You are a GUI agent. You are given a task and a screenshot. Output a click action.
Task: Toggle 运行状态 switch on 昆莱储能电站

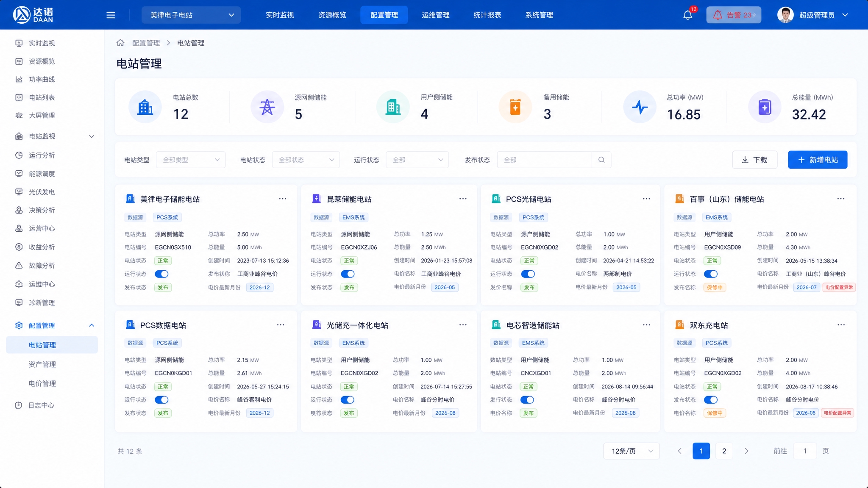(x=348, y=274)
